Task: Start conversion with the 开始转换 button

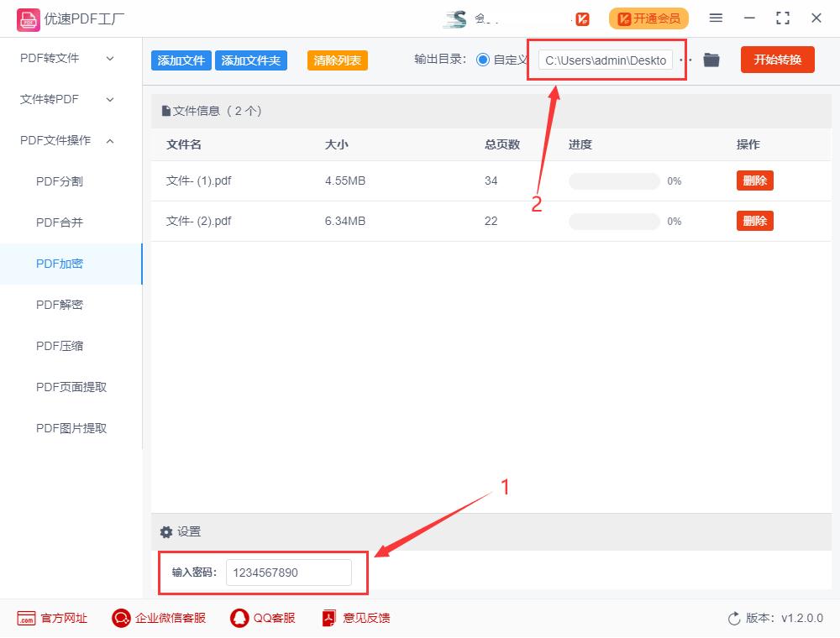Action: point(777,60)
